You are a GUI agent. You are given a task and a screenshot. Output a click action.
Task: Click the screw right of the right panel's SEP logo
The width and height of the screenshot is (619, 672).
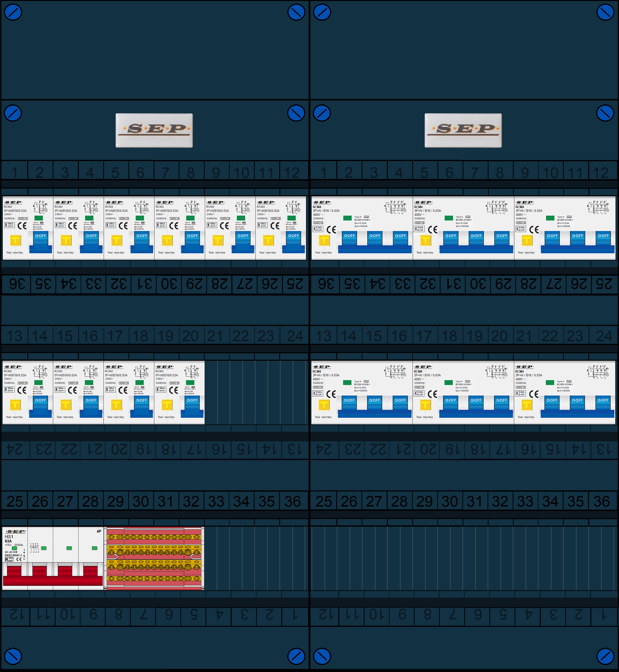[x=605, y=113]
